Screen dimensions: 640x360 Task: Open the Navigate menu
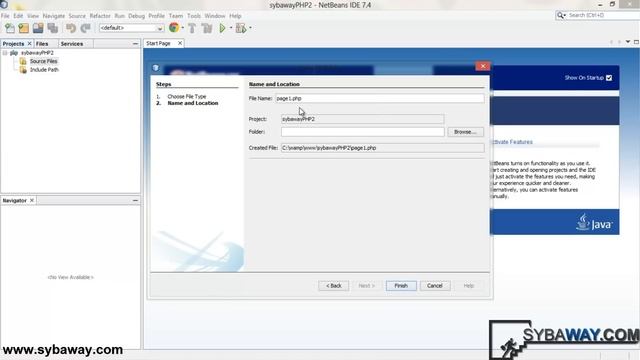click(x=54, y=16)
